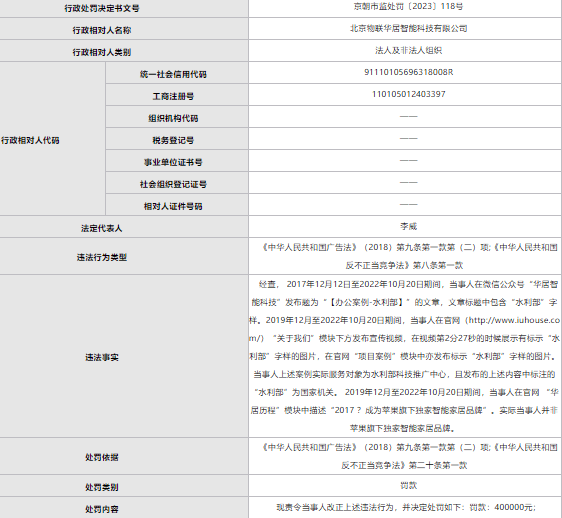This screenshot has width=562, height=518.
Task: Click the 处罚内容 label
Action: click(102, 509)
